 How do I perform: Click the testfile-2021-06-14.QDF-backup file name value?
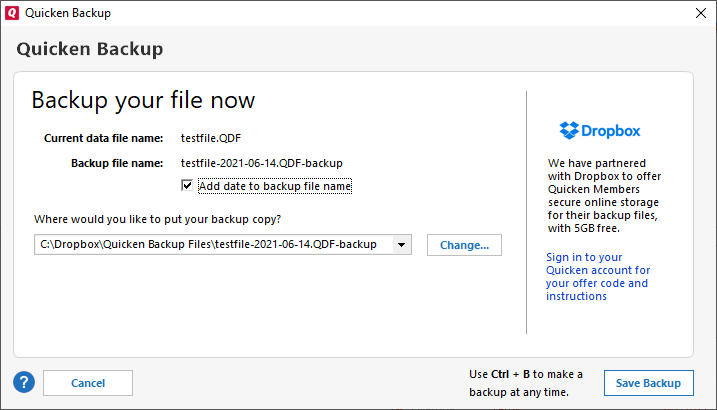261,162
